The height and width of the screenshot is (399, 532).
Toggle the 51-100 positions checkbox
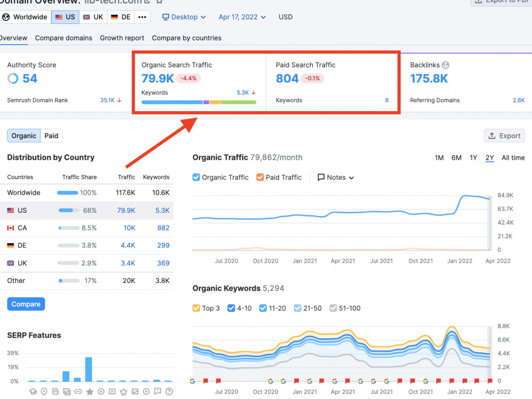coord(333,308)
